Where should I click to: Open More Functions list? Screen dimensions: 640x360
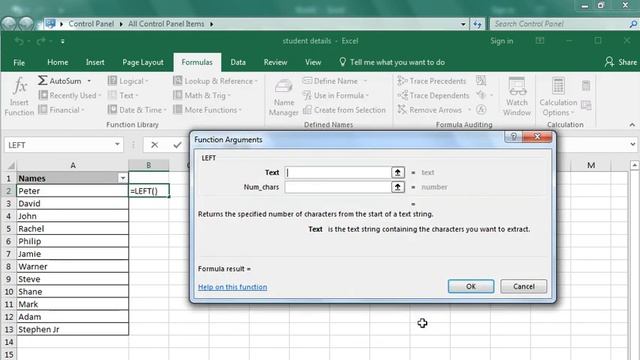(x=207, y=110)
